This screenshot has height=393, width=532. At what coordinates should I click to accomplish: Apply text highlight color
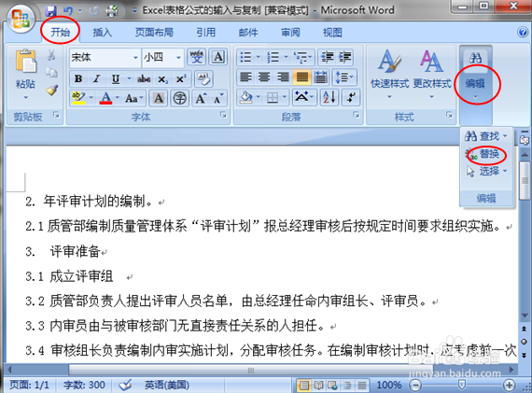pos(78,98)
